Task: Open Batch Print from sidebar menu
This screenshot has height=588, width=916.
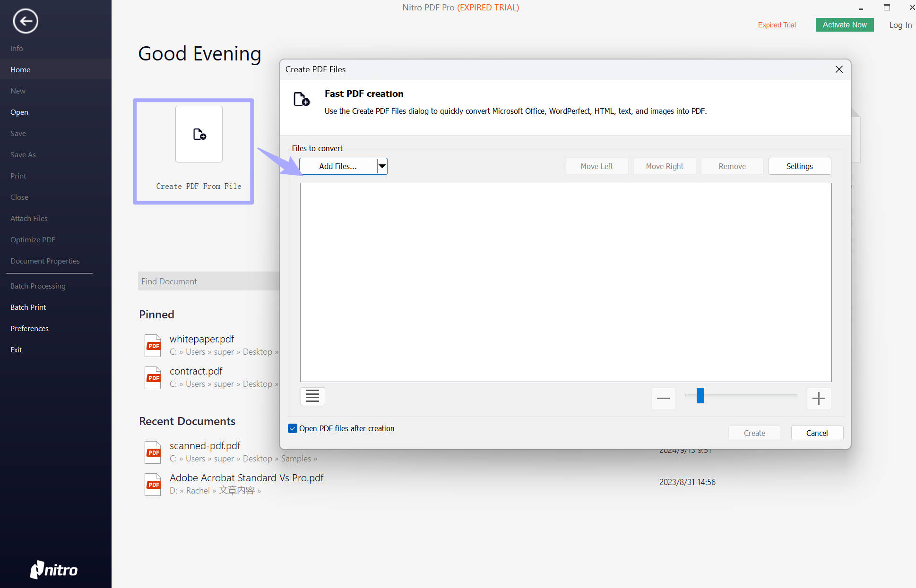Action: pyautogui.click(x=28, y=307)
